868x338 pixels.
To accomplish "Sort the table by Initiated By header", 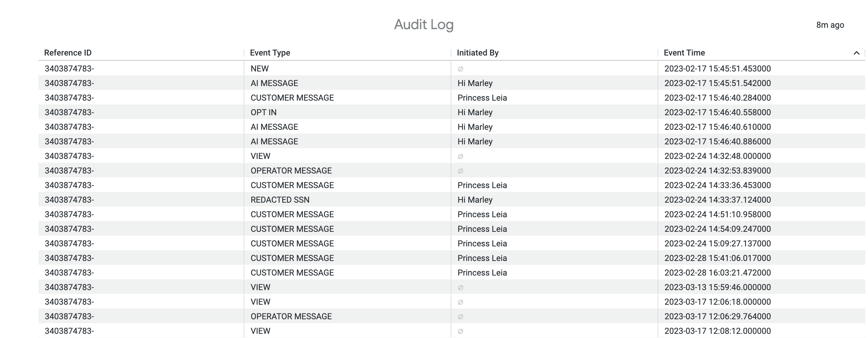I will [477, 53].
